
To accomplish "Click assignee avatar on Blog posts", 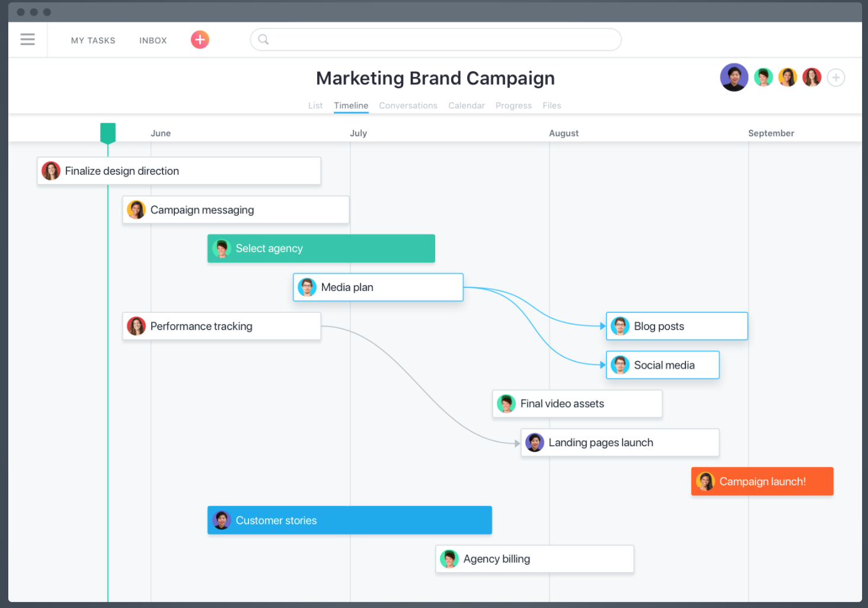I will click(x=620, y=326).
